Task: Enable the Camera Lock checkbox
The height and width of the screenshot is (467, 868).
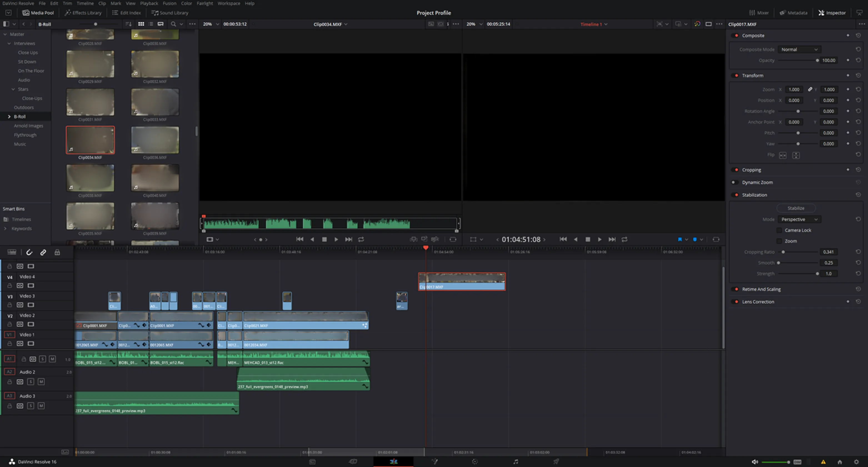Action: (x=779, y=230)
